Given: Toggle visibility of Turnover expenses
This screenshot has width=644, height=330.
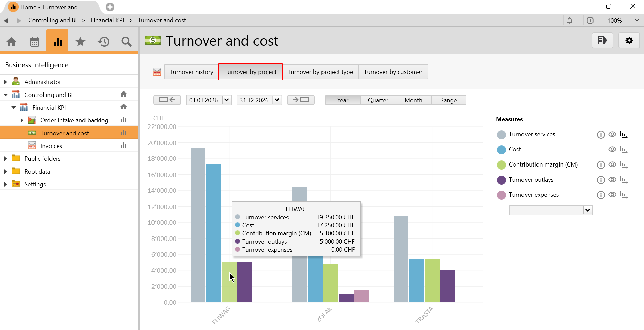Looking at the screenshot, I should (612, 195).
